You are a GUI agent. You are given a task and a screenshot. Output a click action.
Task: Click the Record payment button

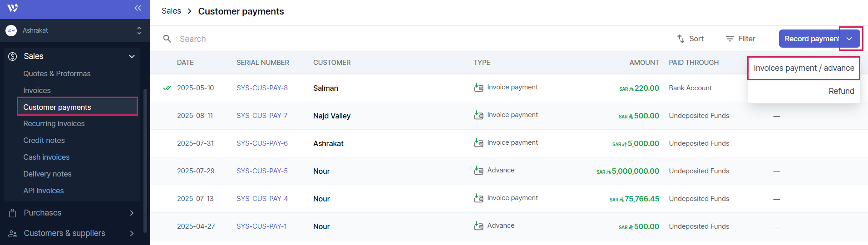point(810,39)
